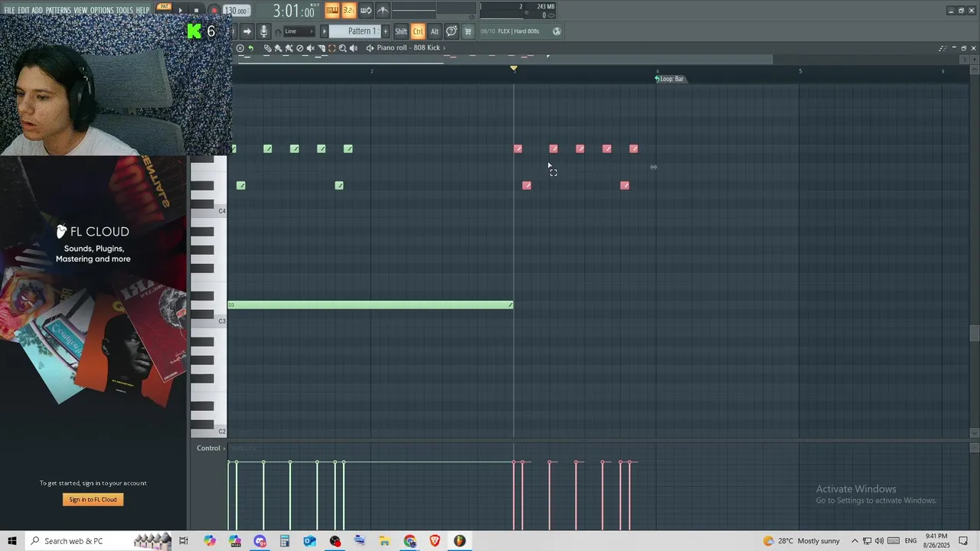Open the TOOLS menu
Viewport: 980px width, 551px height.
(124, 11)
